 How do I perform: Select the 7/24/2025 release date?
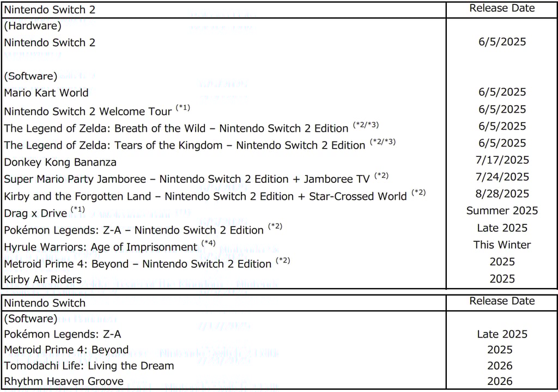point(502,177)
